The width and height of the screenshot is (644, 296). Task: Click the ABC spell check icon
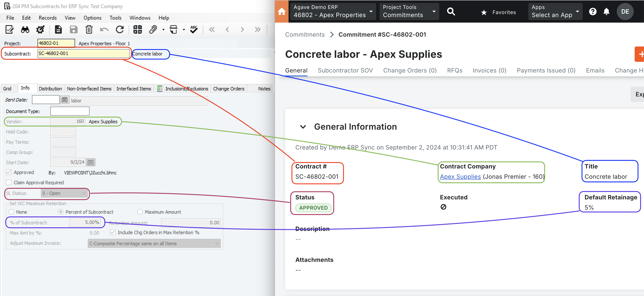(x=194, y=29)
